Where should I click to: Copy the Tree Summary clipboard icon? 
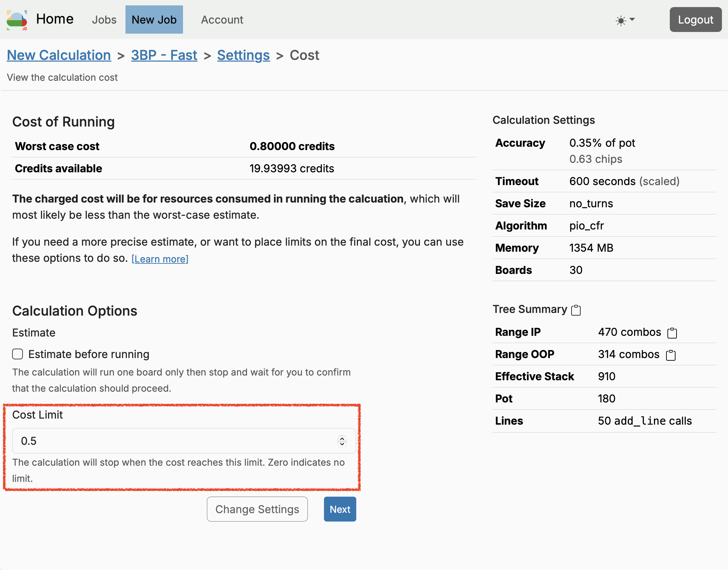(x=576, y=310)
